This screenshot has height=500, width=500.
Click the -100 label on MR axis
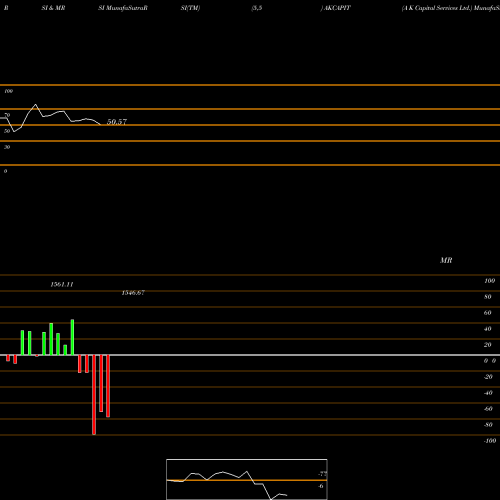pyautogui.click(x=490, y=441)
